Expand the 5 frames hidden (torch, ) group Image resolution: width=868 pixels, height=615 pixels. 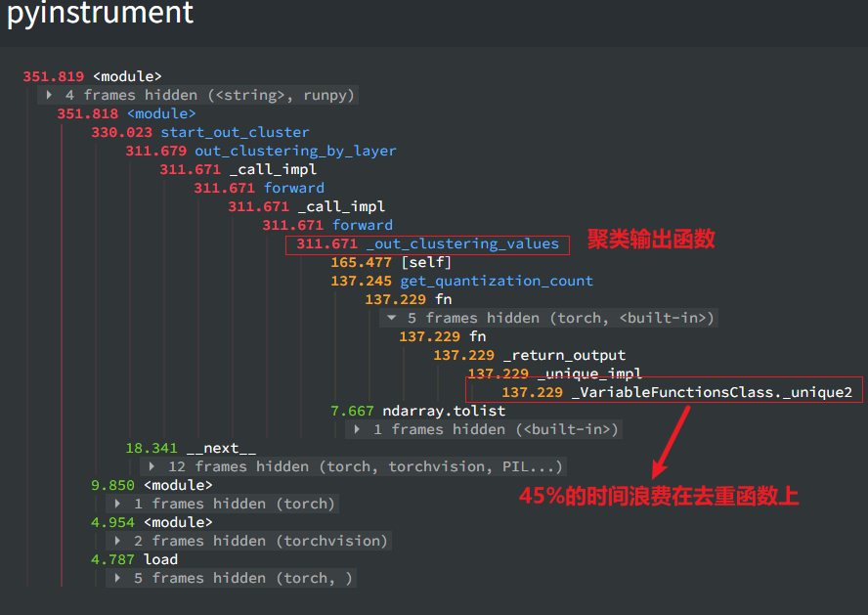click(x=231, y=578)
